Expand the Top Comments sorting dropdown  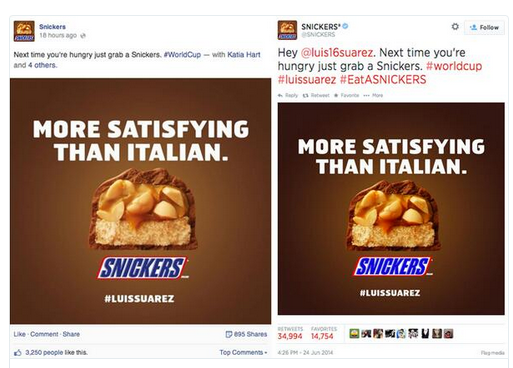click(243, 352)
